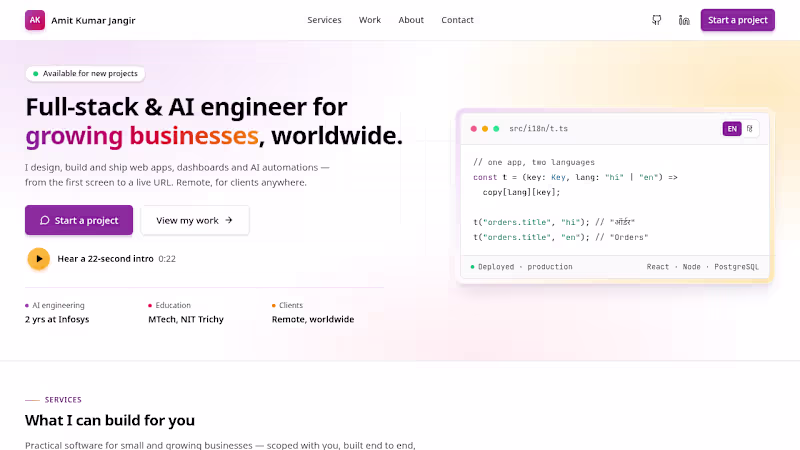The height and width of the screenshot is (450, 800).
Task: Click Remote, worldwide stat
Action: [313, 319]
